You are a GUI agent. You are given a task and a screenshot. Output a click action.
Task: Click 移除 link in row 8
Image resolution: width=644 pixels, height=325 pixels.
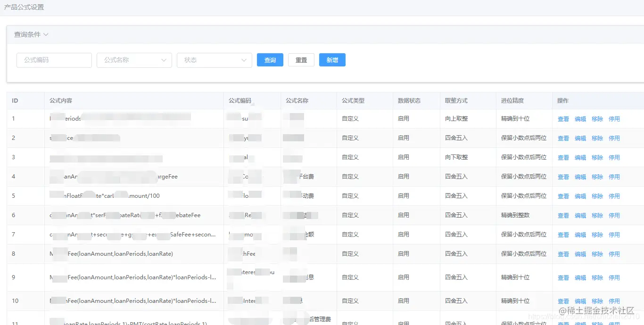597,254
